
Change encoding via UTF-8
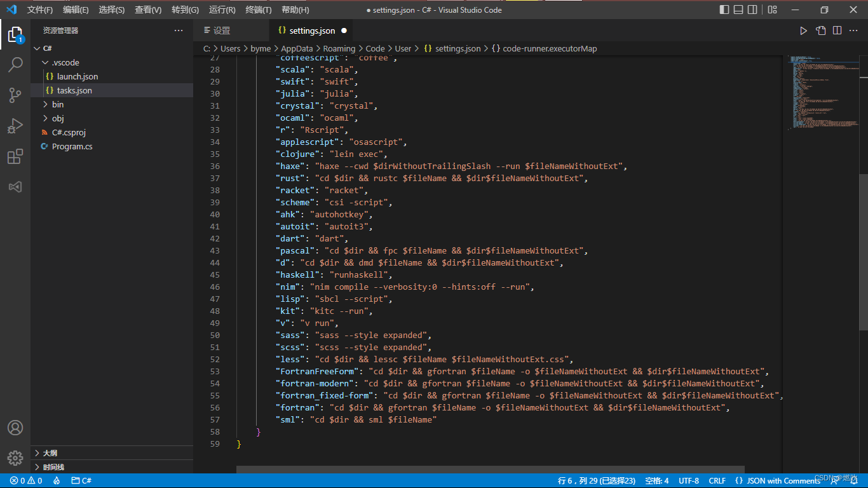689,481
